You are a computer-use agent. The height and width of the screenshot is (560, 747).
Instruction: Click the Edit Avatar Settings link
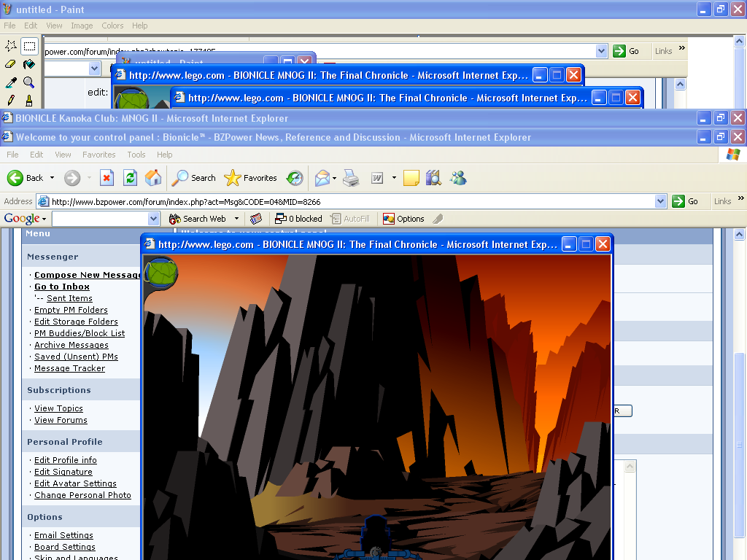[75, 484]
